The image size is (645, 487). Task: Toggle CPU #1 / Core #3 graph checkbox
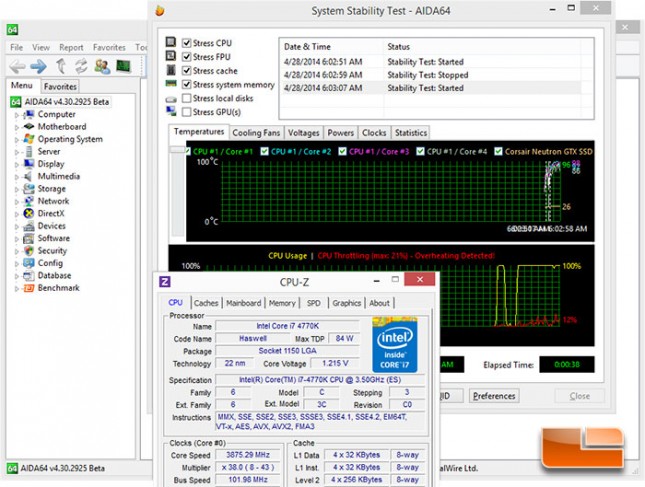tap(342, 151)
